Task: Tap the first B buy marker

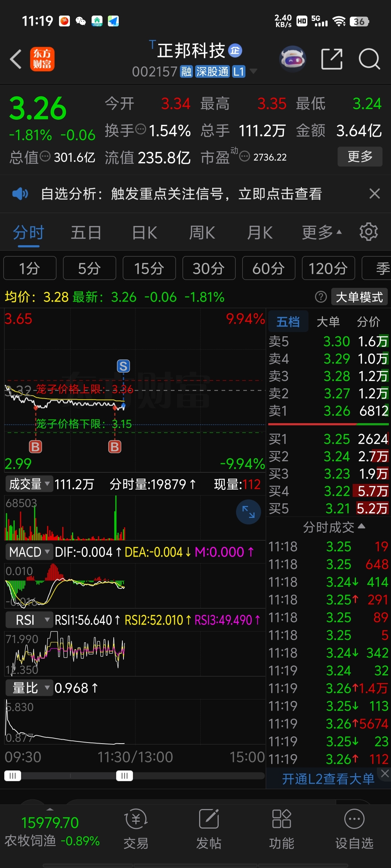Action: click(35, 447)
